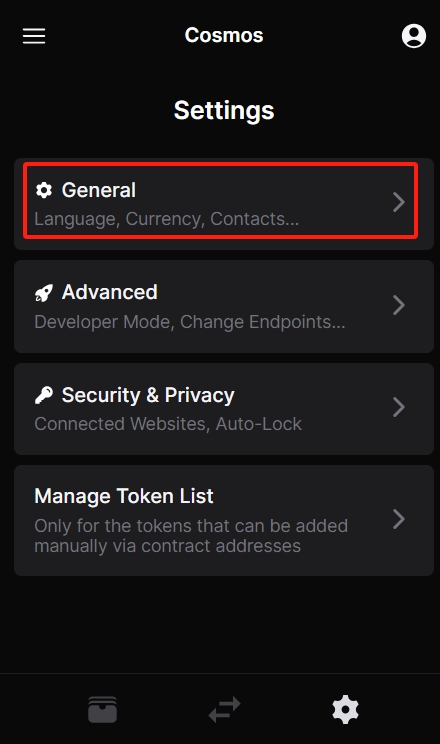Click the Language, Currency, Contacts subtitle
The image size is (440, 744).
[x=167, y=219]
